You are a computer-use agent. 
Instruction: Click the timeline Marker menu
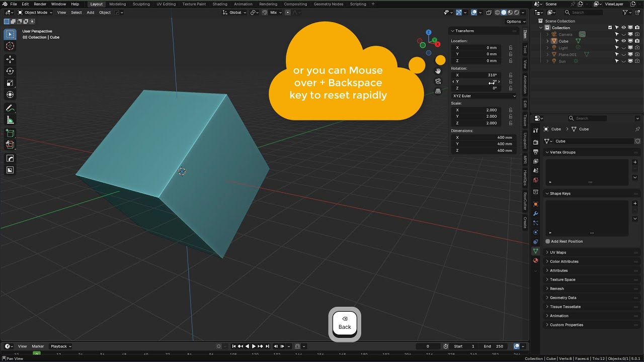pos(38,346)
